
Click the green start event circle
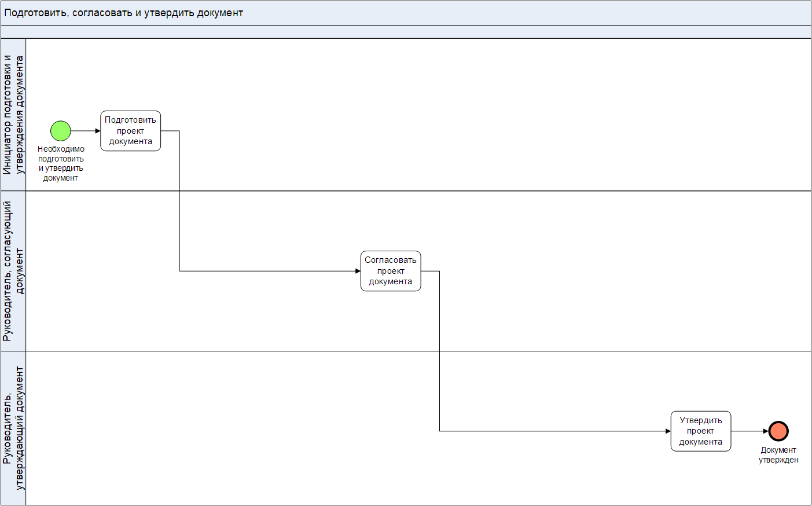pyautogui.click(x=61, y=131)
